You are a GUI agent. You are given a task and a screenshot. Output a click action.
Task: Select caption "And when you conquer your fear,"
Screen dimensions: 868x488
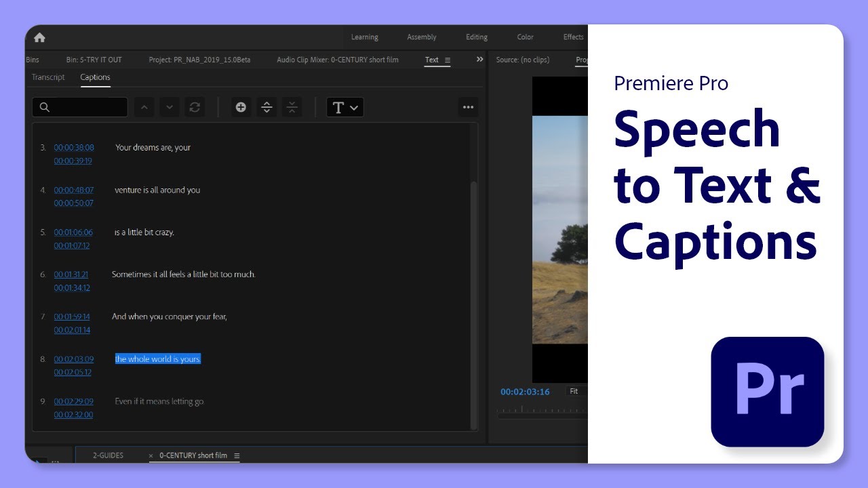click(170, 317)
